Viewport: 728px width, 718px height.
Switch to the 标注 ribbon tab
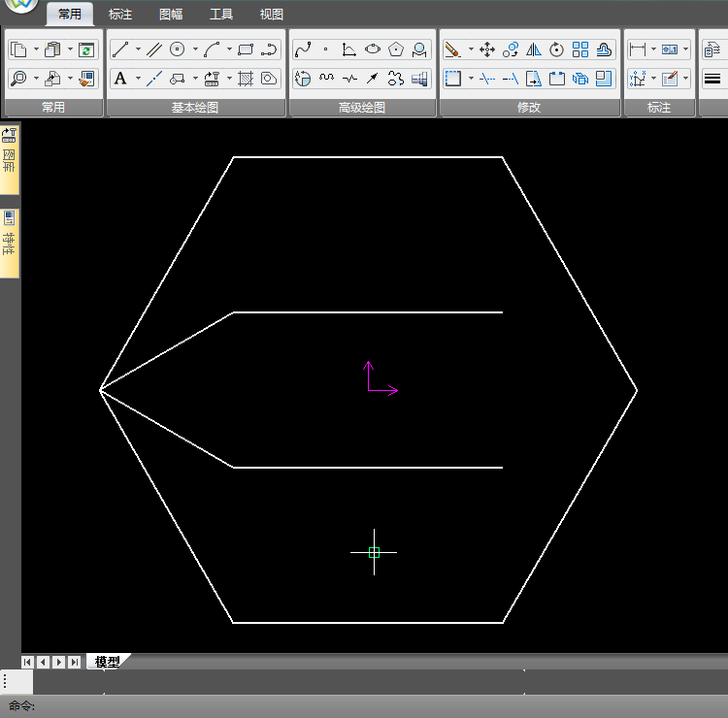(x=120, y=15)
